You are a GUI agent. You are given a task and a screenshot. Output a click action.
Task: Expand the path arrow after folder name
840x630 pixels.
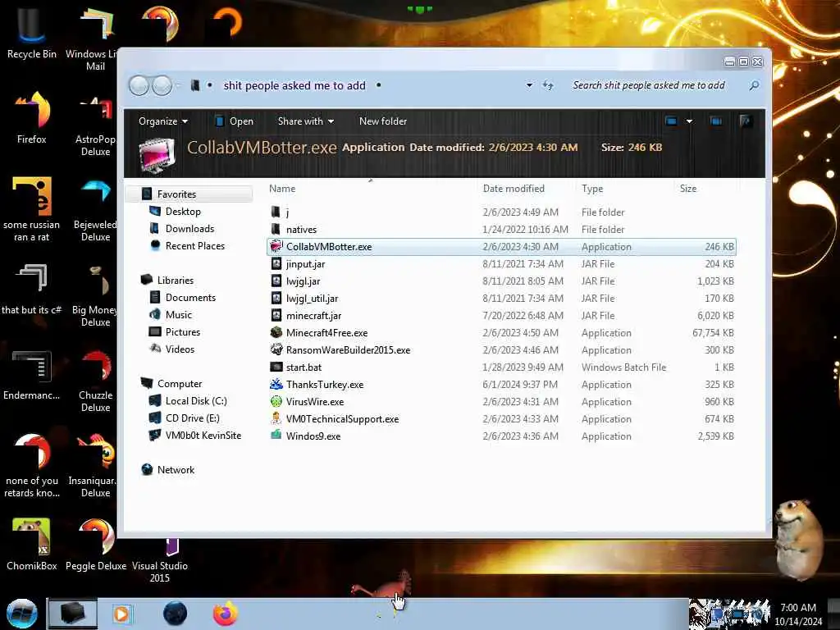pyautogui.click(x=378, y=85)
